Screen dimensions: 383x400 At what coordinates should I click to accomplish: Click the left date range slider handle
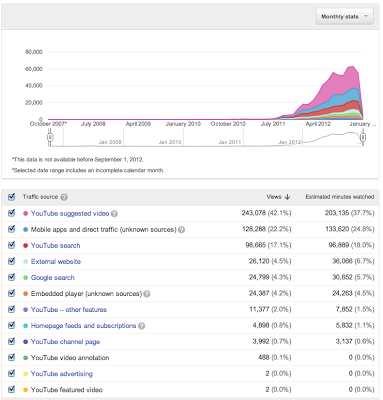[50, 138]
